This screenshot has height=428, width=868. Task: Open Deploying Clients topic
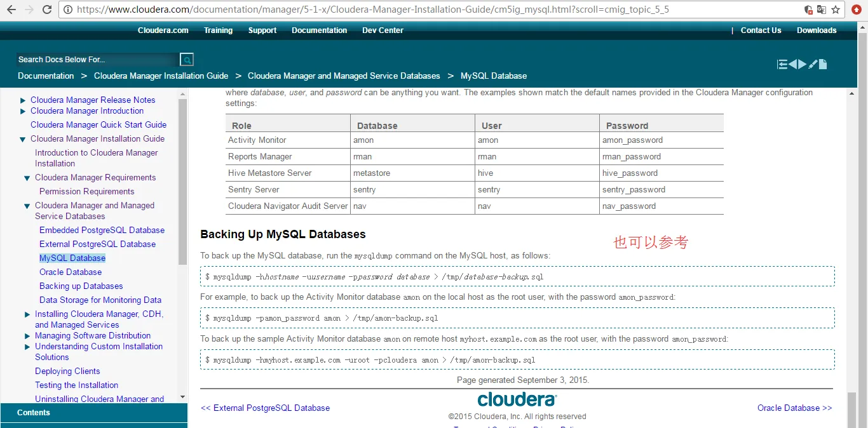(67, 371)
